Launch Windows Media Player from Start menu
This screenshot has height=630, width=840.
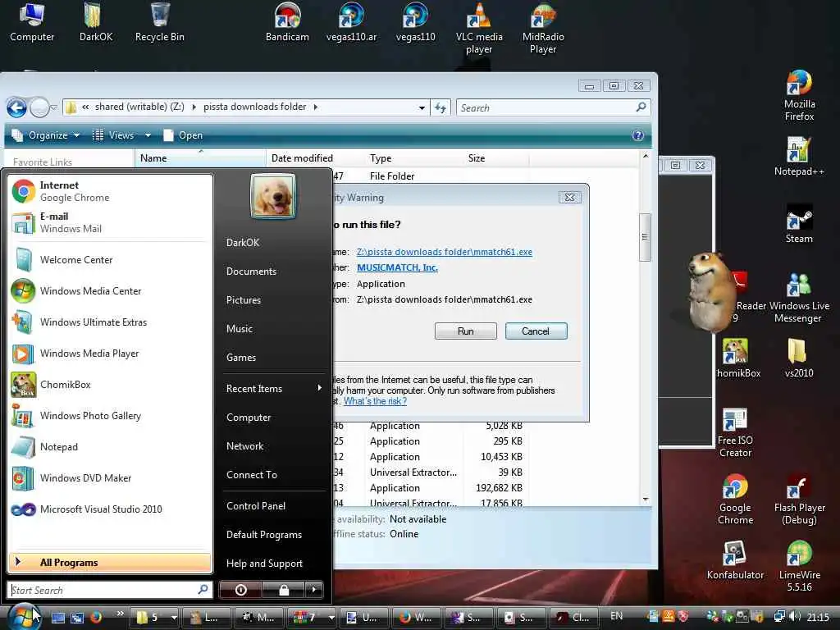109,354
